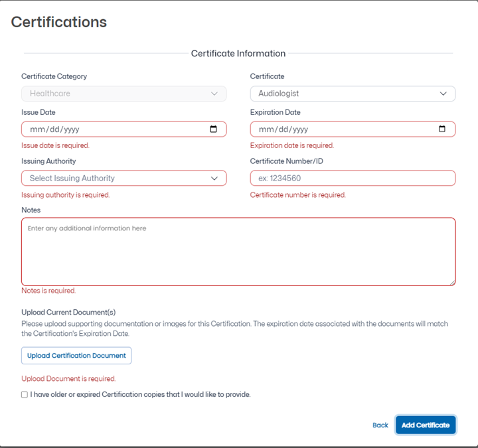Click the chevron in the Audiologist dropdown
Viewport: 478px width, 448px height.
pos(443,94)
